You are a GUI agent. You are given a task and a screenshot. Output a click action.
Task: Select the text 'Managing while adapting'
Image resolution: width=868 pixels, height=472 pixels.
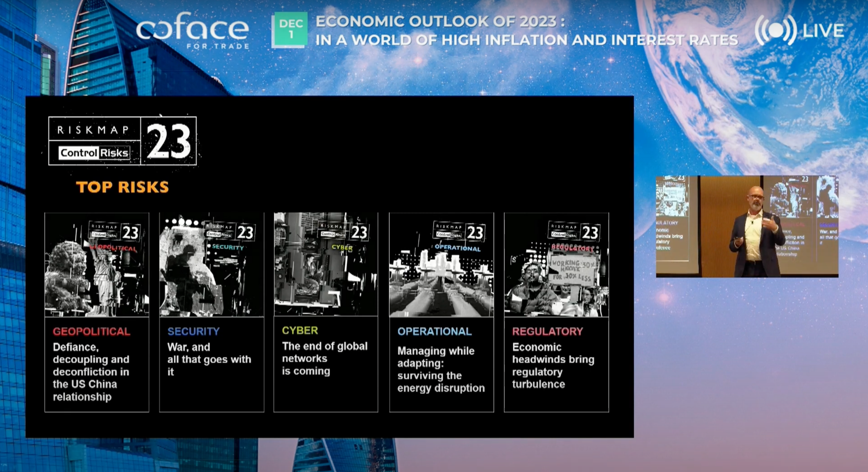[436, 357]
